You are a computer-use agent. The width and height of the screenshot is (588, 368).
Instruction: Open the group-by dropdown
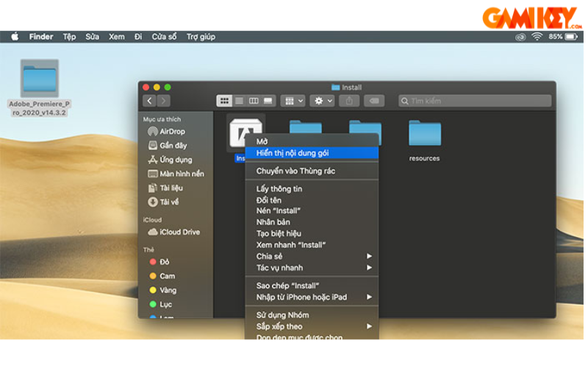[293, 101]
